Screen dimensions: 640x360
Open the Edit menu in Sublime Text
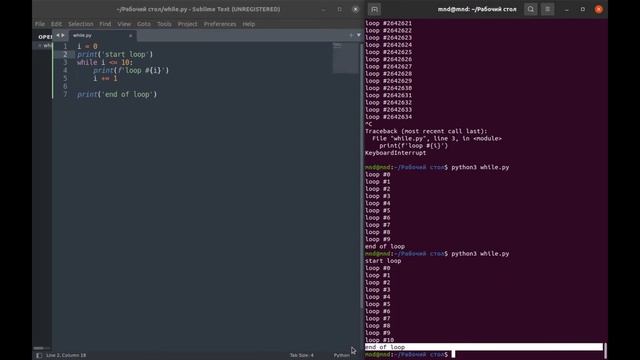56,24
